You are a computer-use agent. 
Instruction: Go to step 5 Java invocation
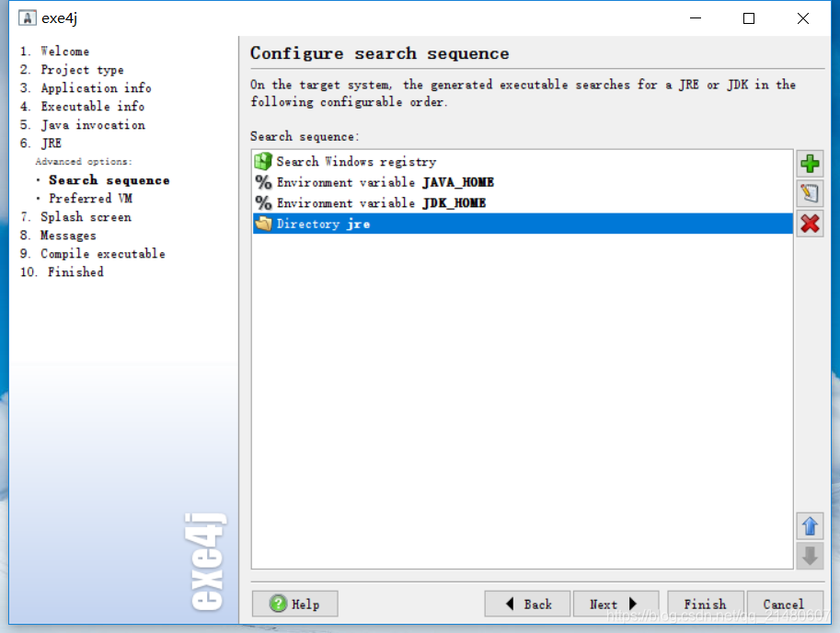coord(83,125)
